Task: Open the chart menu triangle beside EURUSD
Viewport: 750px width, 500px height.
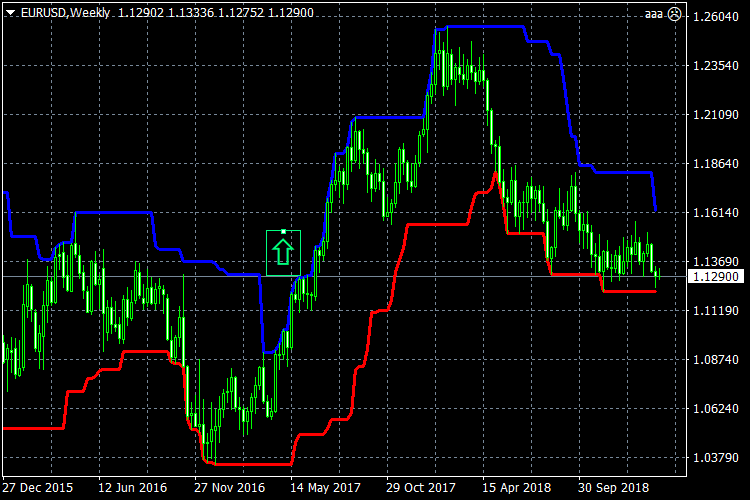Action: click(x=10, y=14)
